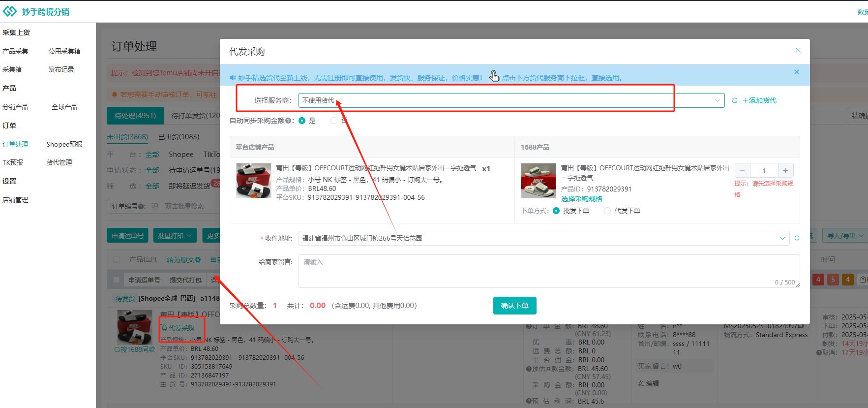Click the +添加货代 link
Image resolution: width=868 pixels, height=408 pixels.
click(759, 100)
